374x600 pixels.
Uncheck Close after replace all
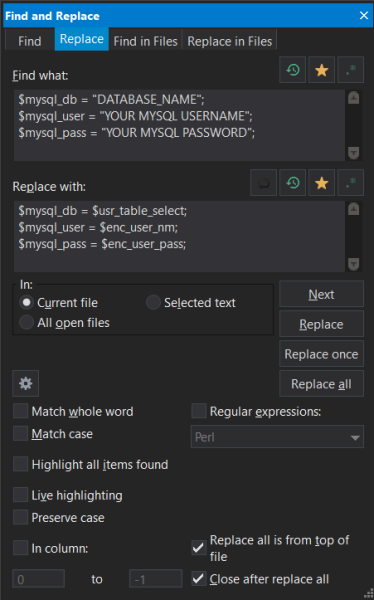[199, 578]
